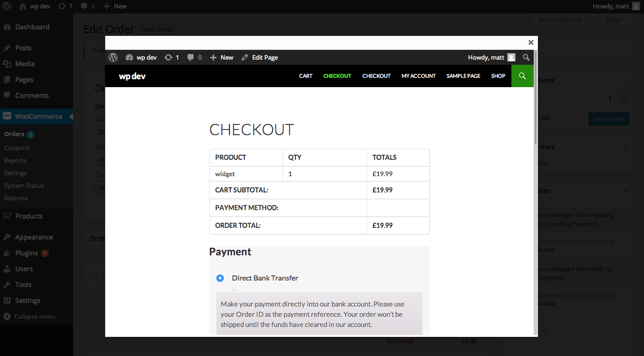
Task: Open the green search button in site header
Action: pos(523,76)
